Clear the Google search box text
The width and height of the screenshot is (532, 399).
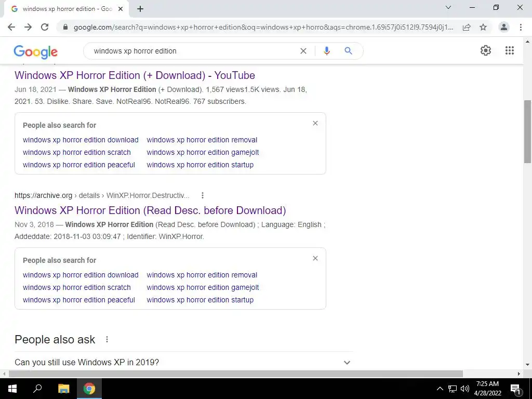(303, 51)
